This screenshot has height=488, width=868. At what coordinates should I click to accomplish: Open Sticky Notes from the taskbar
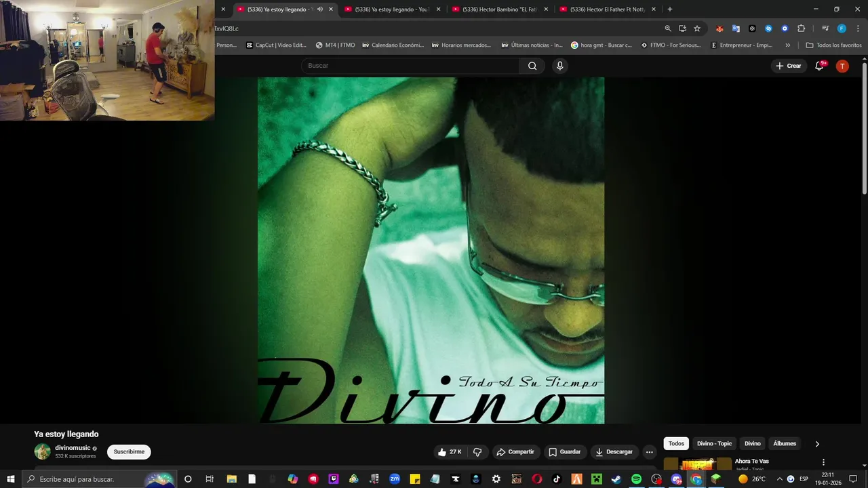click(414, 479)
